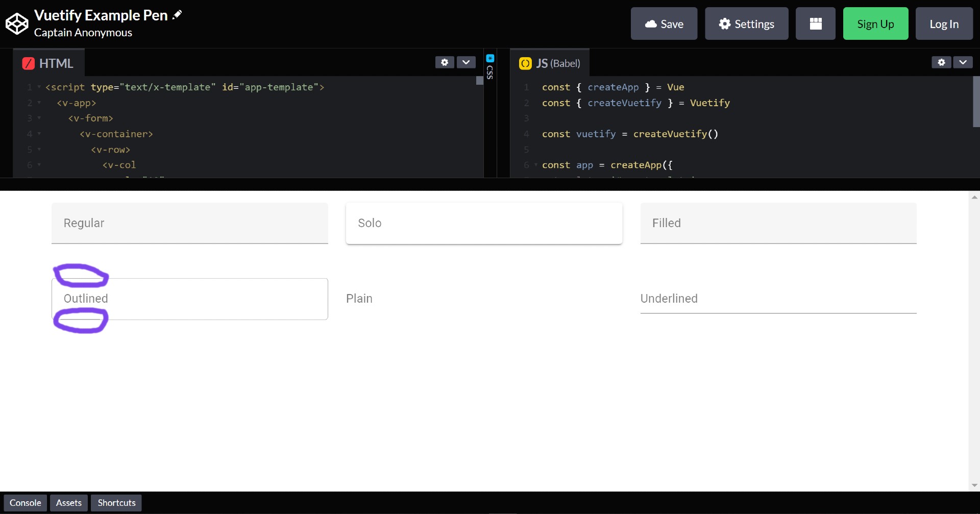980x514 pixels.
Task: Click preview scrollbar down arrow
Action: (x=974, y=485)
